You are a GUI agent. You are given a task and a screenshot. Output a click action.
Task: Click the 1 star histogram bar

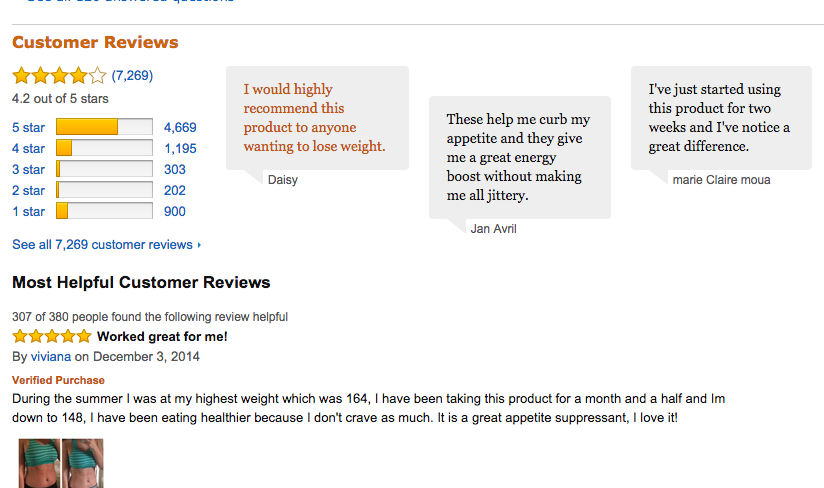[104, 211]
